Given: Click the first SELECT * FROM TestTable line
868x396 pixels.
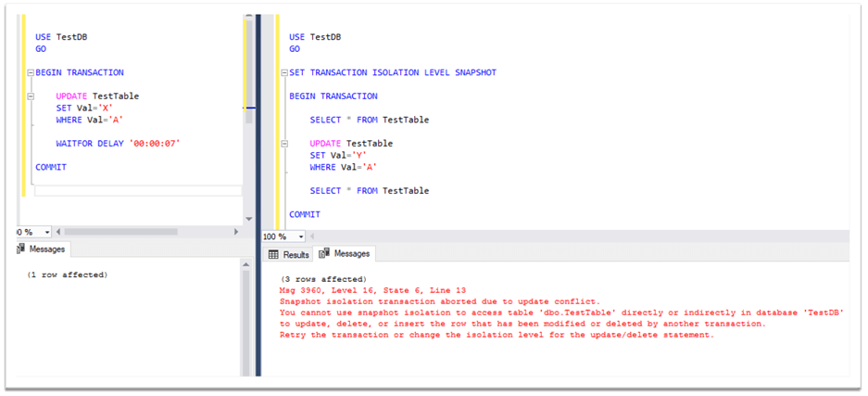Looking at the screenshot, I should coord(370,121).
